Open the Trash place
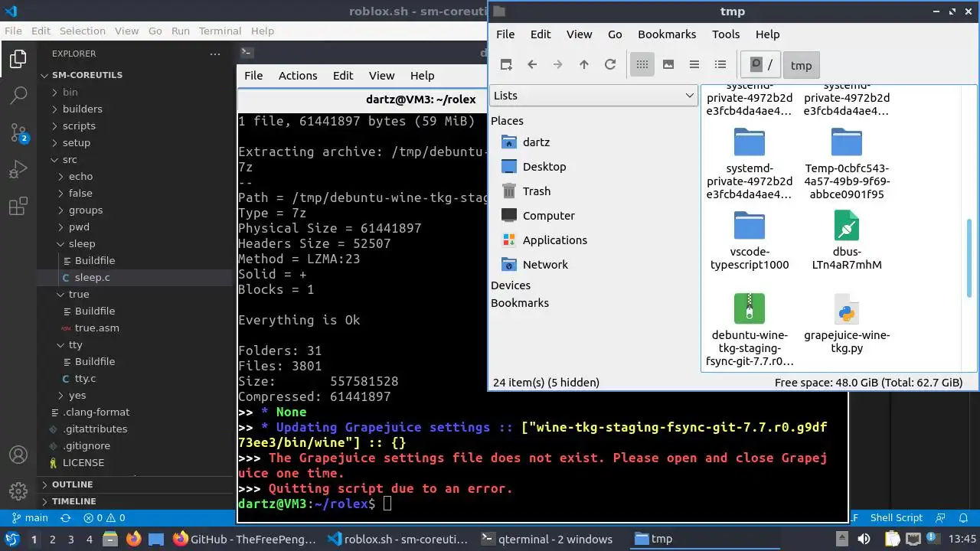The image size is (980, 551). 537,191
